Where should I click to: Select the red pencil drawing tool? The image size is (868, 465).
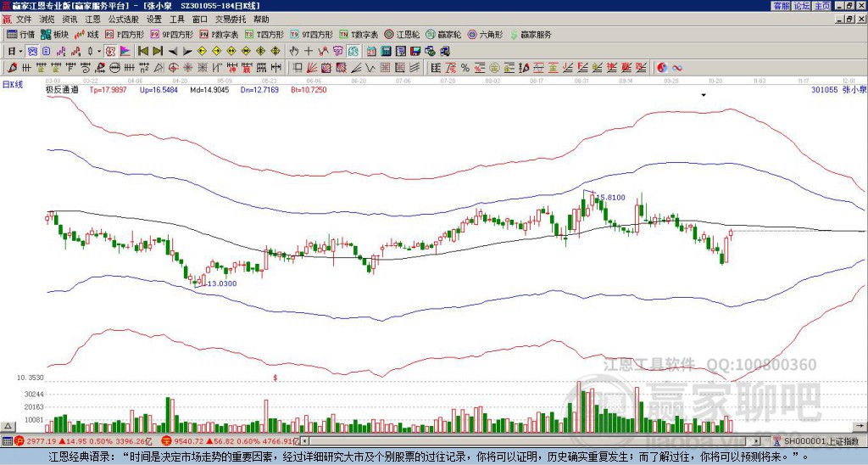(x=12, y=68)
